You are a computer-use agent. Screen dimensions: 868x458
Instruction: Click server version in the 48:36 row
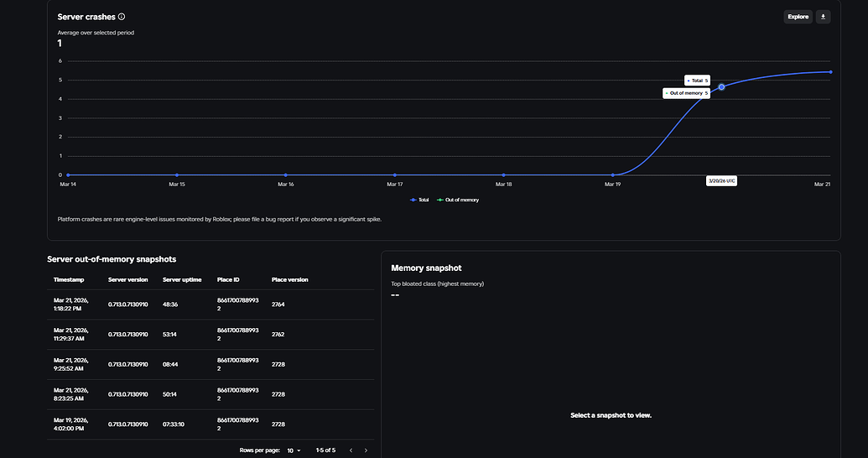(x=127, y=304)
